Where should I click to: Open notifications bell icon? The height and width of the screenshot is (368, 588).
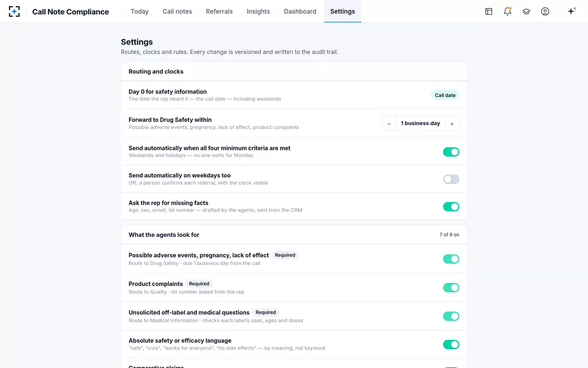click(508, 11)
